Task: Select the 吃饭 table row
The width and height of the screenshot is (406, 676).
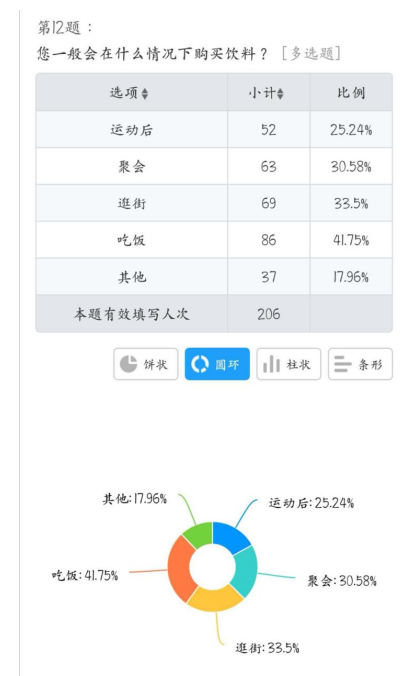Action: [214, 240]
